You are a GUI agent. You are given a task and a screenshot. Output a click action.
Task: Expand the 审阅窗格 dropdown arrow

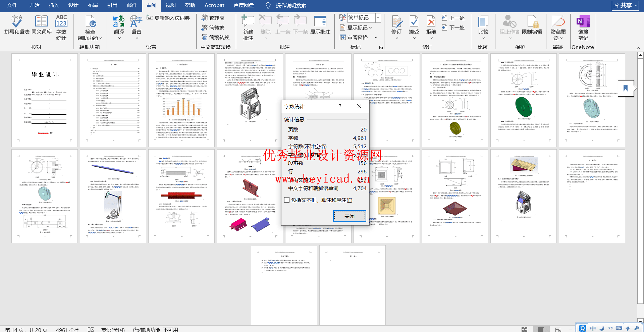[x=376, y=37]
